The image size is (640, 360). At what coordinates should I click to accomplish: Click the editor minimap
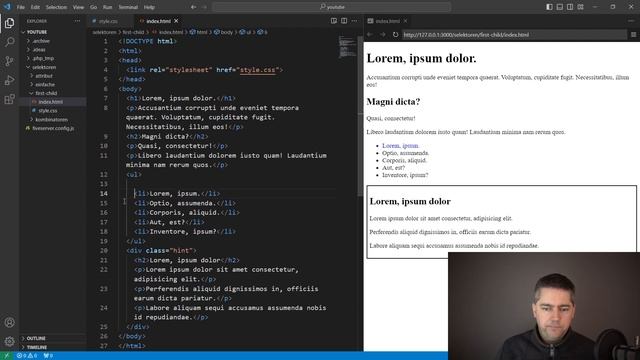coord(347,47)
